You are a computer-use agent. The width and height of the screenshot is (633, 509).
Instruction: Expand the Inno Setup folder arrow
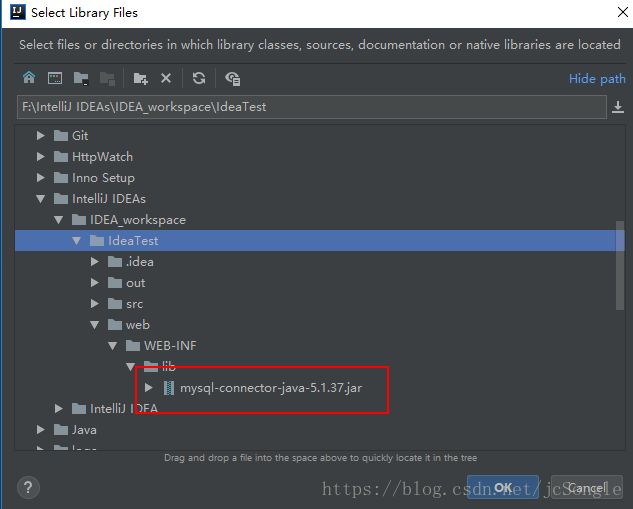coord(40,178)
